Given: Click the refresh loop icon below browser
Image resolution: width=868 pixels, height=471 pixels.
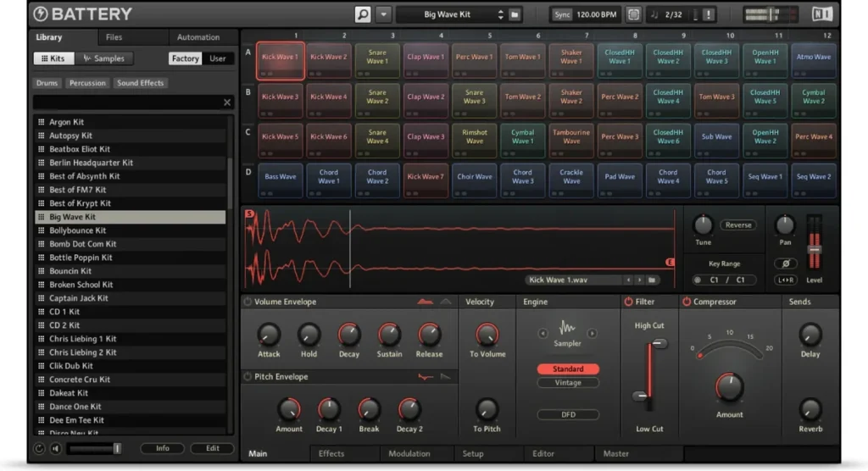Looking at the screenshot, I should [x=39, y=448].
